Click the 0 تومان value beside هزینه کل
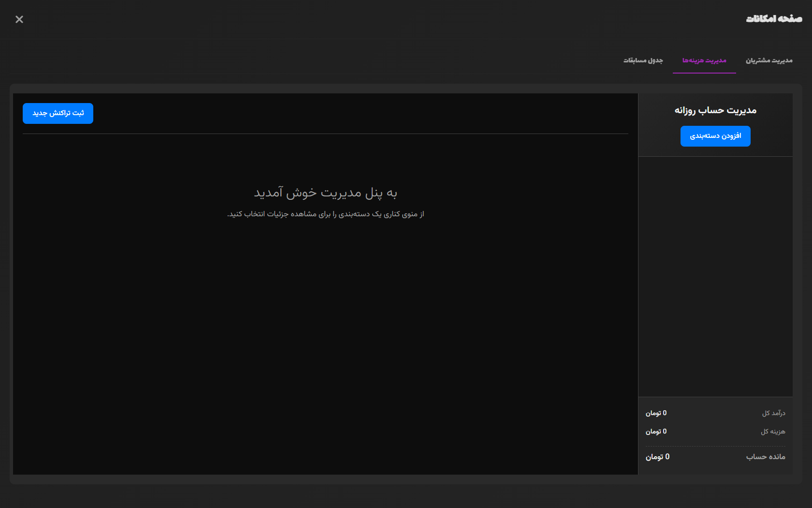The width and height of the screenshot is (812, 508). pos(656,432)
